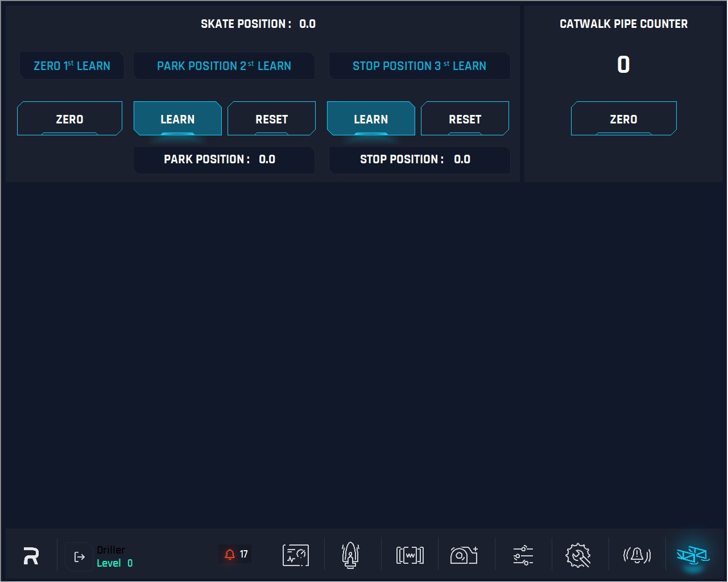Image resolution: width=728 pixels, height=582 pixels.
Task: Open the tape measure icon
Action: pos(464,555)
